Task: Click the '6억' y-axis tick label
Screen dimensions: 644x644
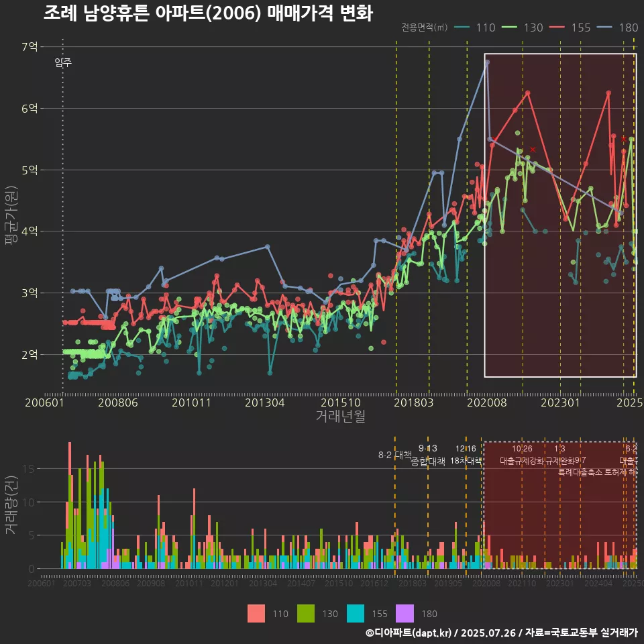Action: pyautogui.click(x=30, y=109)
